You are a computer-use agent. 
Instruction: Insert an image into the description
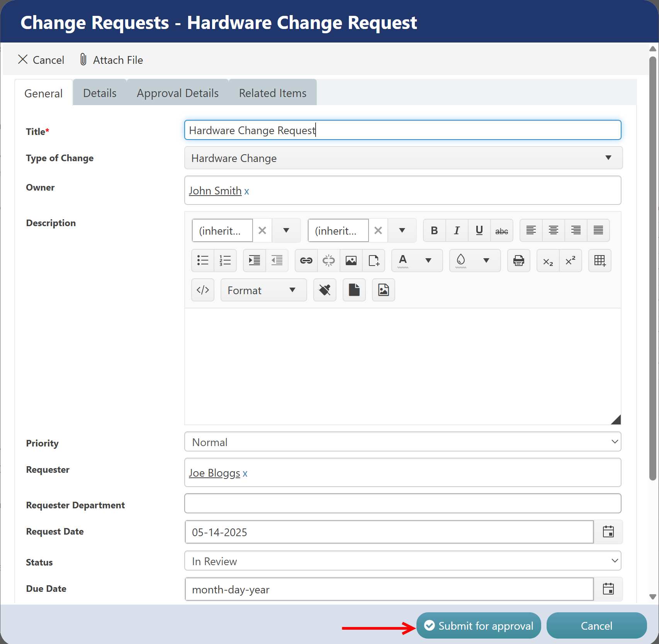[351, 261]
